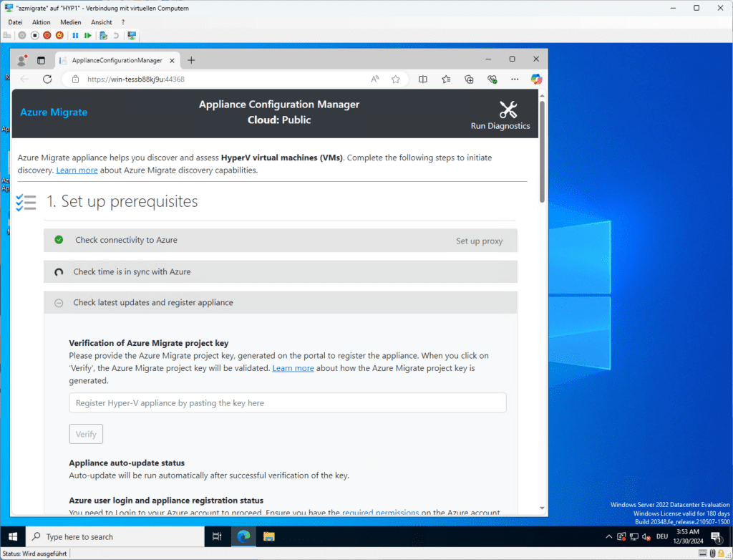Image resolution: width=733 pixels, height=560 pixels.
Task: Turn off the VM with the stop icon
Action: [x=34, y=35]
